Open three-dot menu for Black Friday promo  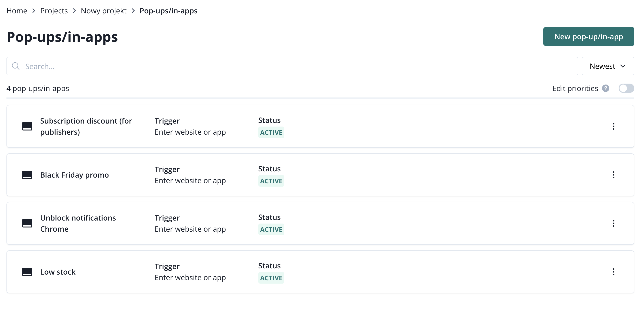[613, 175]
